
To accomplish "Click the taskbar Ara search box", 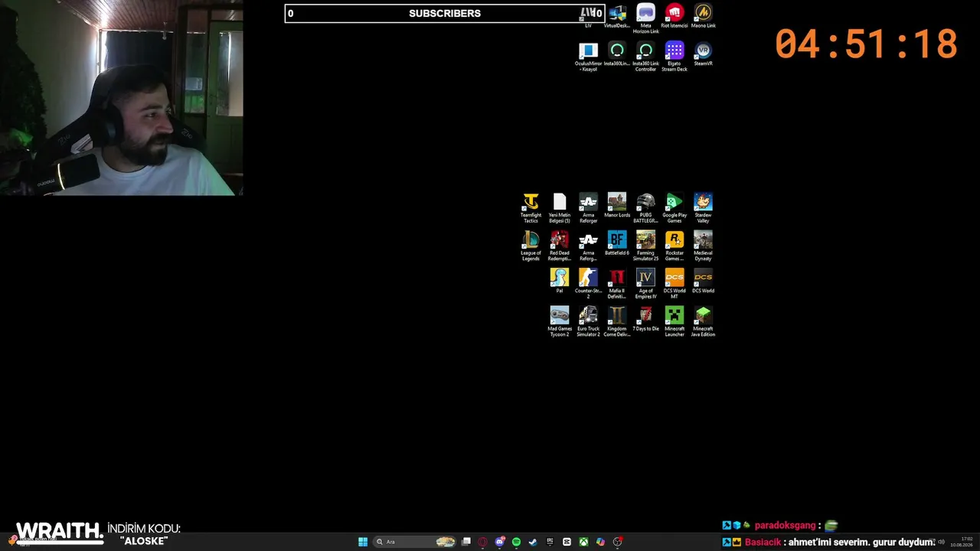I will pyautogui.click(x=415, y=542).
